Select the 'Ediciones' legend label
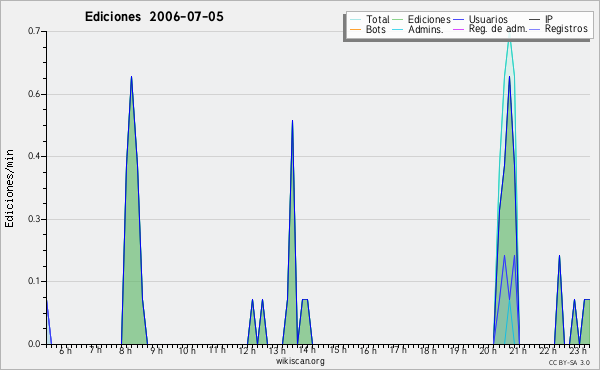The width and height of the screenshot is (600, 370). click(429, 19)
